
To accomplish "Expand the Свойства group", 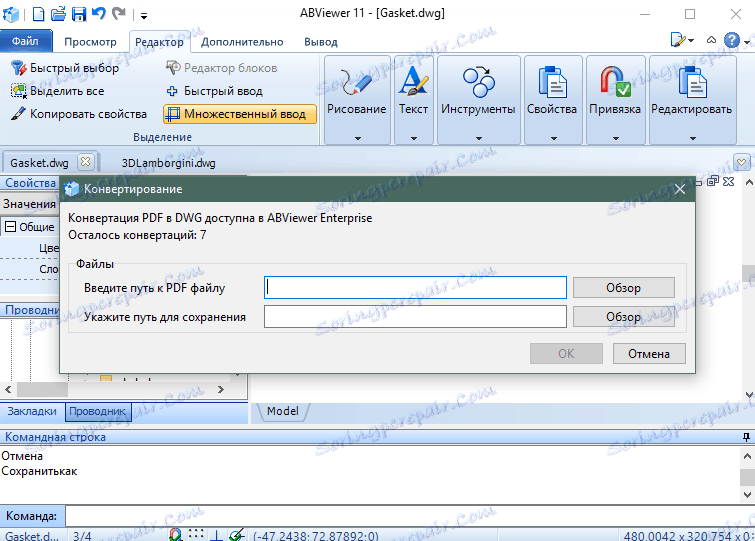I will point(553,100).
